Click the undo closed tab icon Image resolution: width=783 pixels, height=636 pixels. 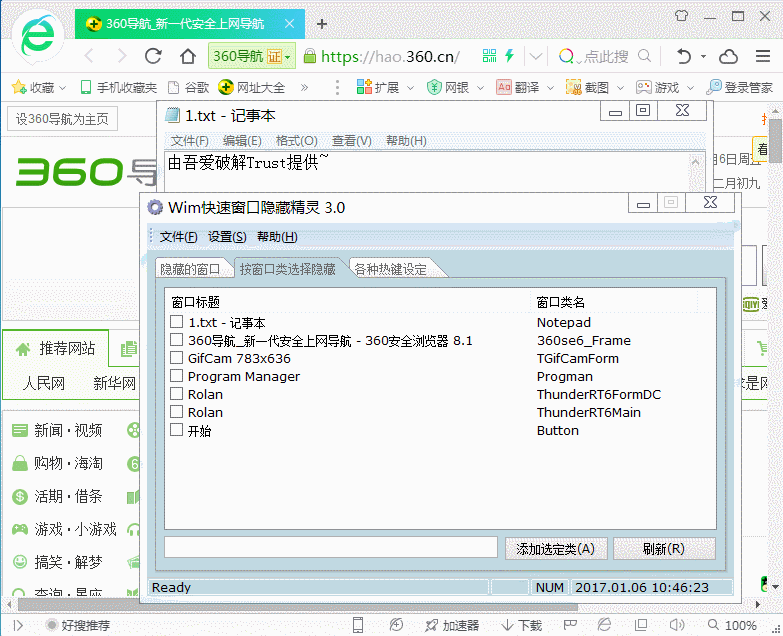click(x=684, y=56)
